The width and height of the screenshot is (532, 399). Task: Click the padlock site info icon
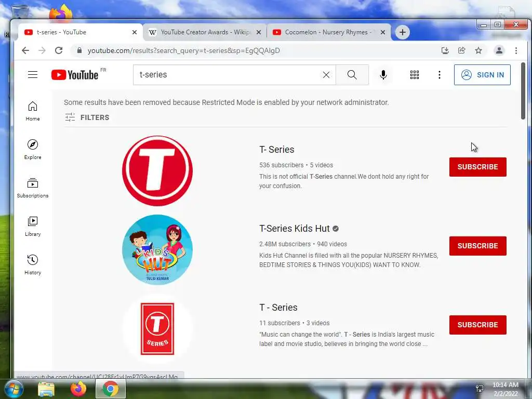coord(79,50)
